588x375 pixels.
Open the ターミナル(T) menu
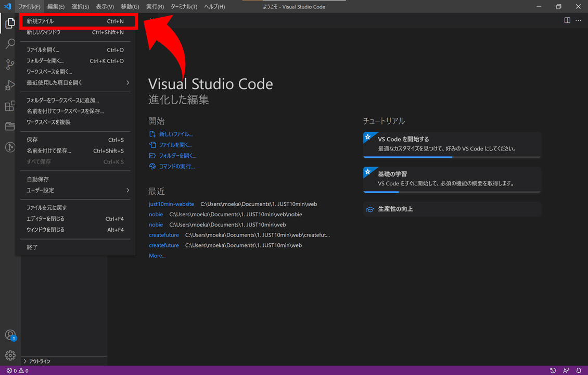(x=184, y=7)
